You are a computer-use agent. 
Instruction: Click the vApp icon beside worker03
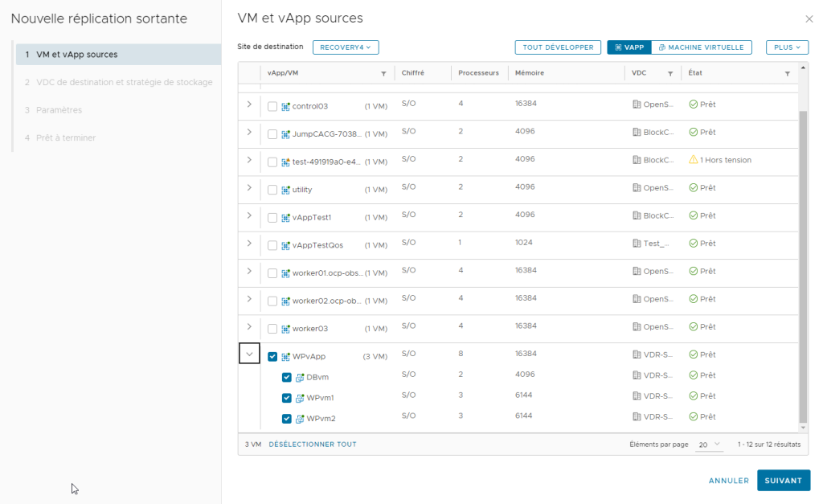[x=285, y=330]
